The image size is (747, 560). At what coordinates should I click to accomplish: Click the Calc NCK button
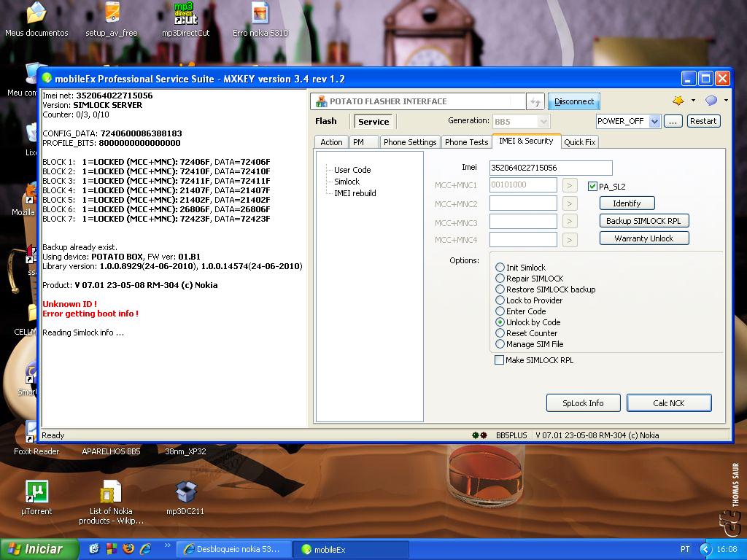tap(669, 402)
